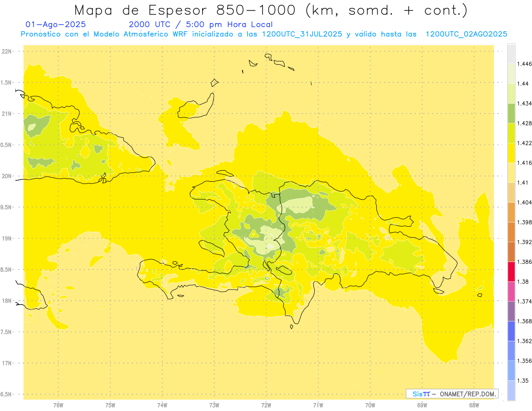The height and width of the screenshot is (411, 532).
Task: Click the colorbar value "1.374"
Action: coord(524,301)
